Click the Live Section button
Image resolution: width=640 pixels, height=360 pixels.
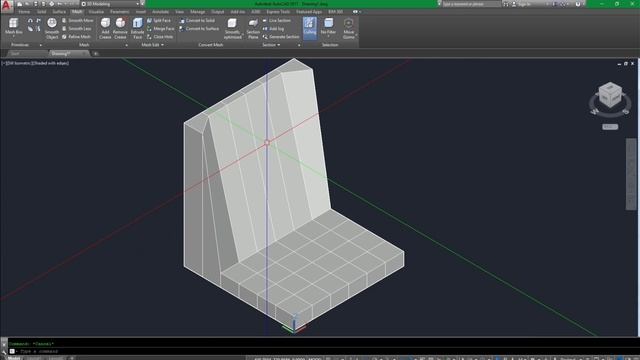[x=276, y=20]
